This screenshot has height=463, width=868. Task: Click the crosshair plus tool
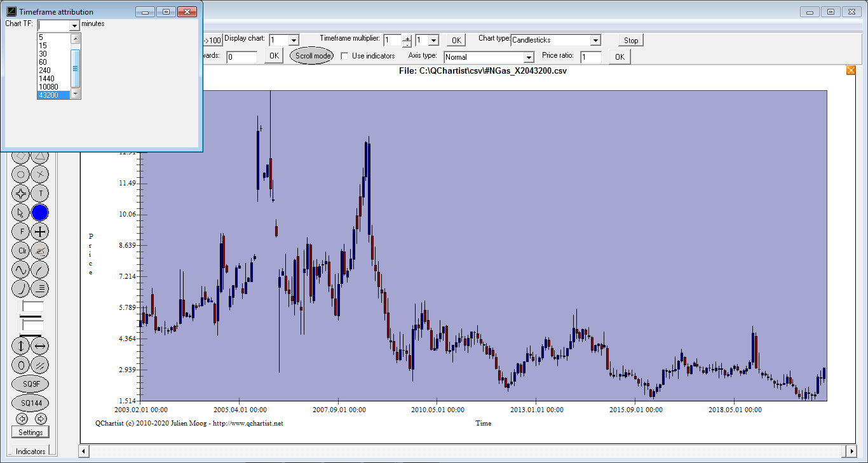40,232
